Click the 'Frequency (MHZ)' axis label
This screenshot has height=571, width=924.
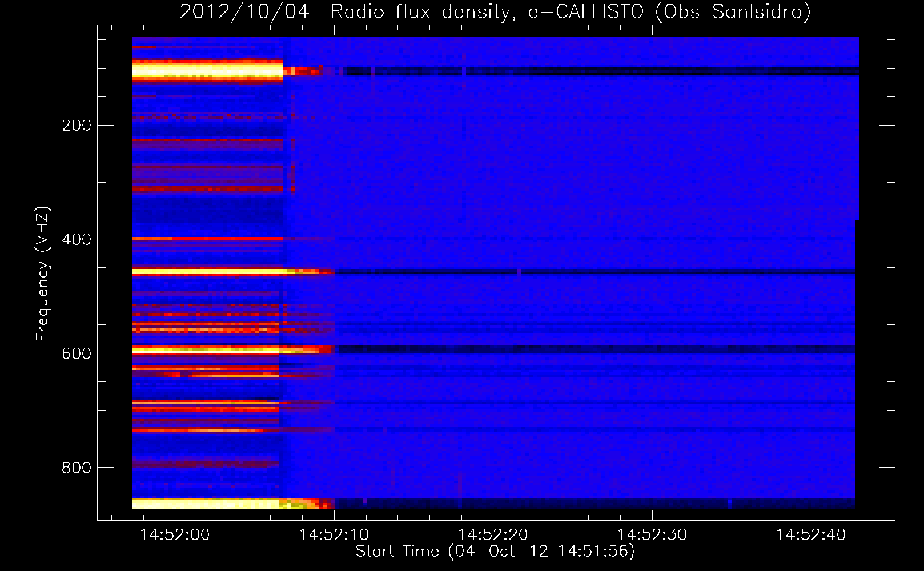43,274
